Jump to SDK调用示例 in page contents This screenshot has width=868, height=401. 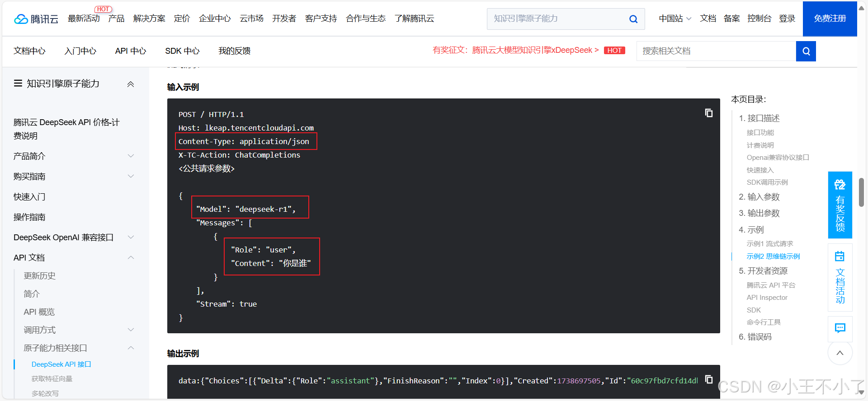[x=767, y=182]
